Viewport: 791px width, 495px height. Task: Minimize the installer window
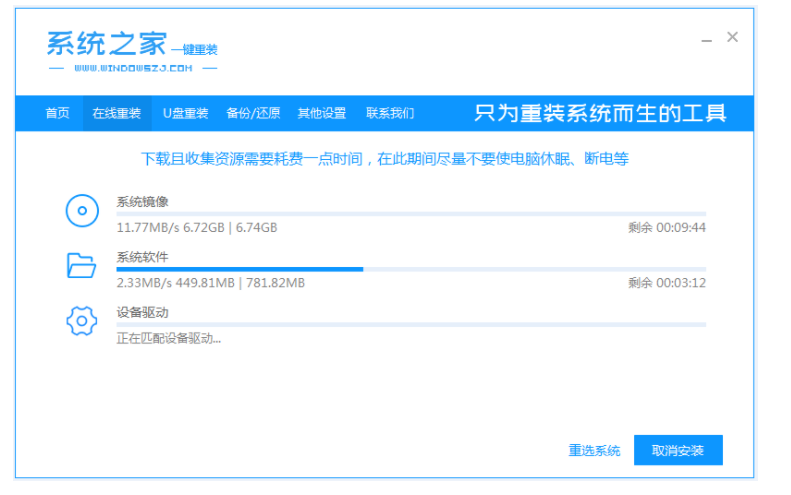point(704,38)
